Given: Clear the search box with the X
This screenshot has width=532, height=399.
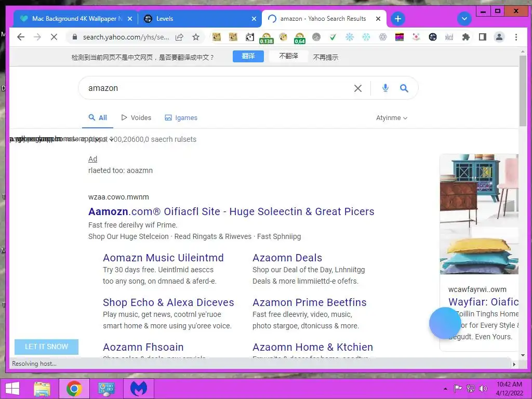Looking at the screenshot, I should (357, 88).
